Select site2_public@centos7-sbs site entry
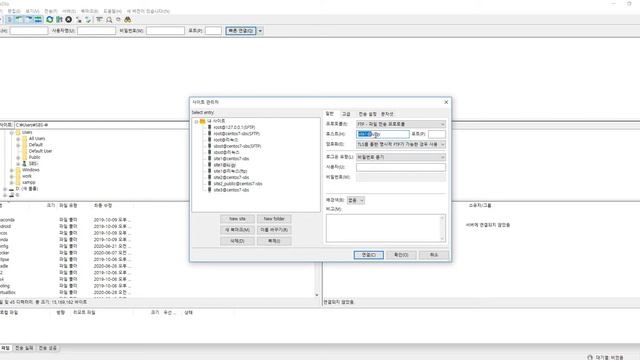 tap(238, 184)
